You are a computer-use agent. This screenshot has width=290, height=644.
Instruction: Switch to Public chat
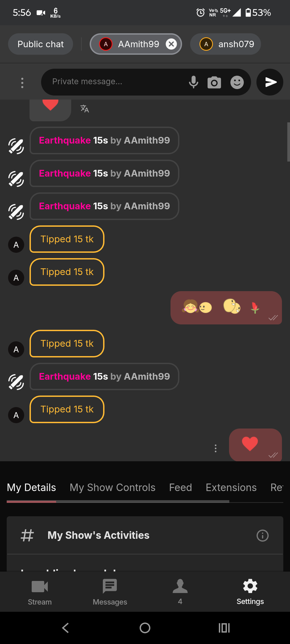[x=41, y=44]
